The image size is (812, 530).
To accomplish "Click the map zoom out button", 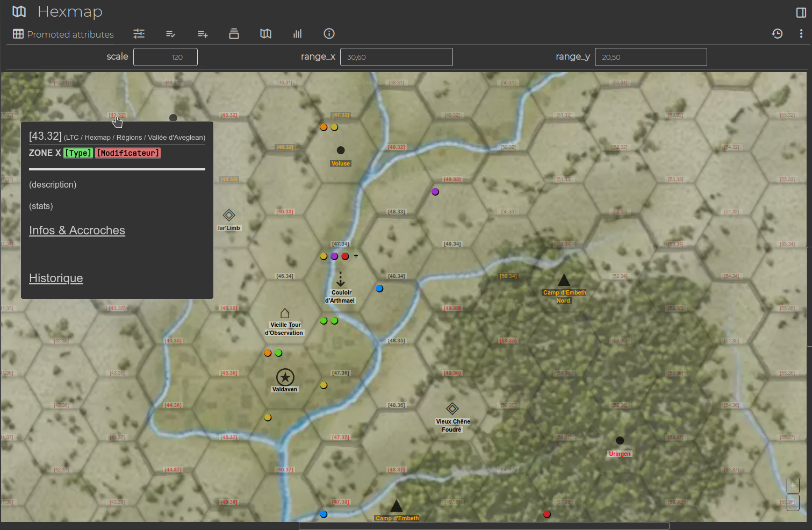I will [x=793, y=503].
